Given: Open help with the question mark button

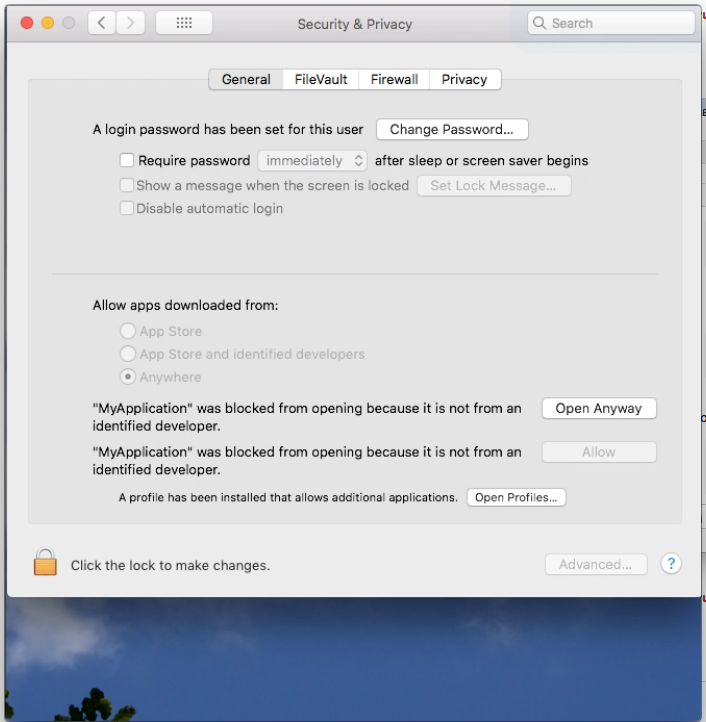Looking at the screenshot, I should pyautogui.click(x=671, y=564).
